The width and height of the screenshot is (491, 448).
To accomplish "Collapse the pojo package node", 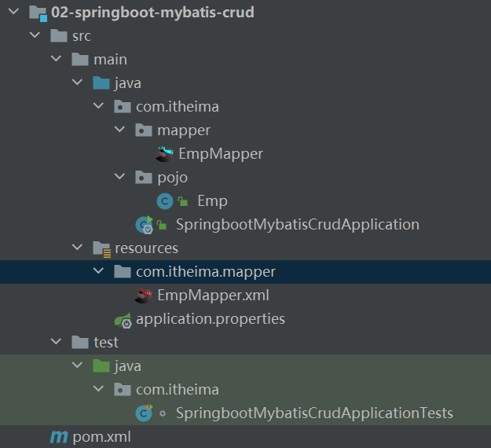I will click(x=119, y=178).
